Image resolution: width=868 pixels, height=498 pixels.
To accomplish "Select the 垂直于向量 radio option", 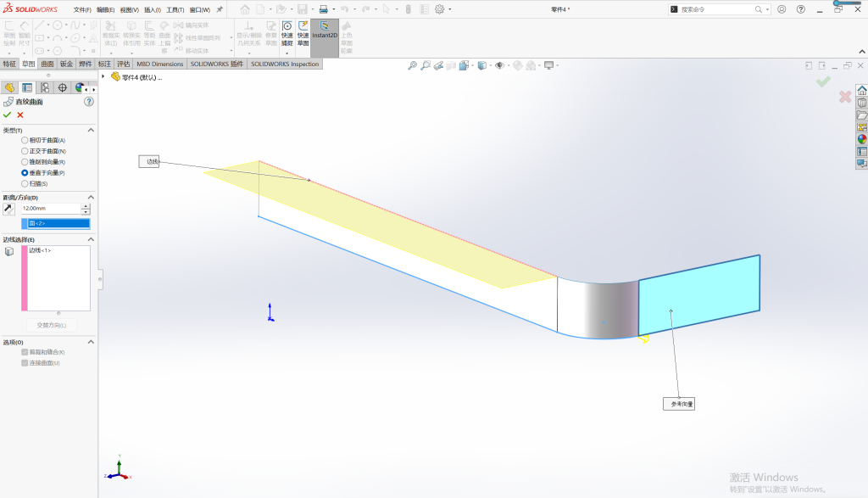I will point(25,173).
